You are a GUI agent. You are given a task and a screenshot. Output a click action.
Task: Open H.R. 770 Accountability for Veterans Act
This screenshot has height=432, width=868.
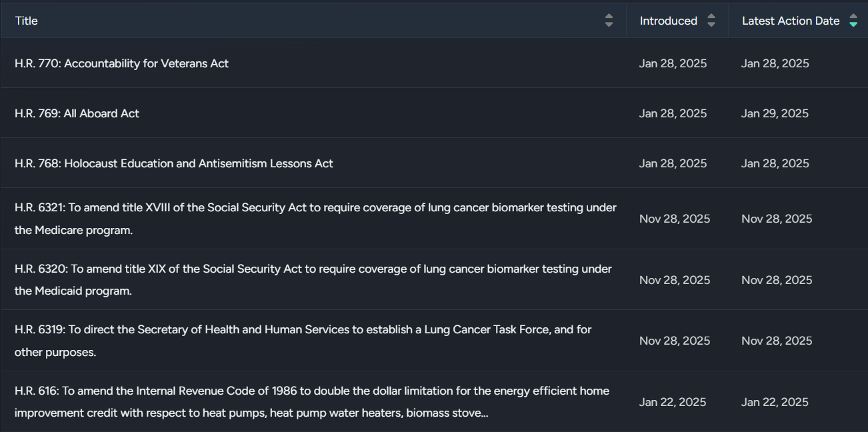(x=121, y=63)
